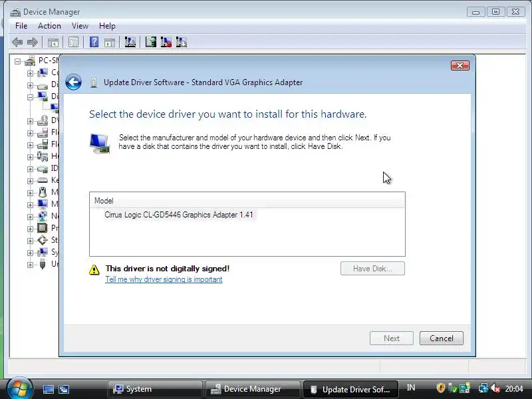Click the blue back arrow in Update Driver dialog
This screenshot has width=532, height=399.
(x=73, y=82)
